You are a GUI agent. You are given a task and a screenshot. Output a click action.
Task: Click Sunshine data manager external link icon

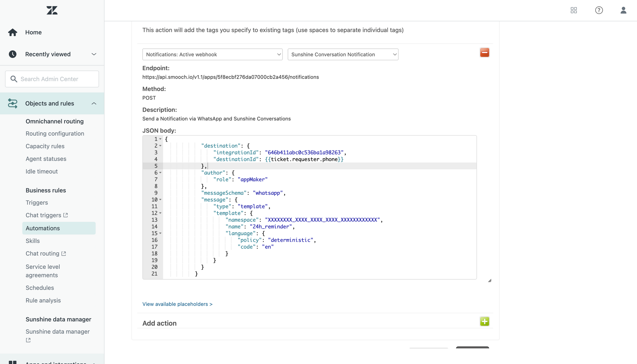click(28, 340)
